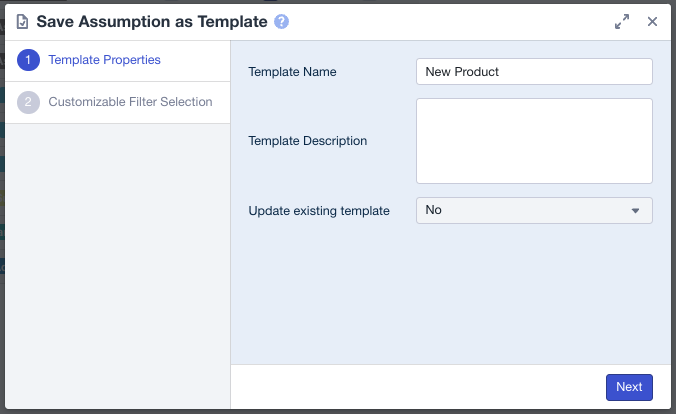Select the Template Properties step
676x414 pixels.
(104, 60)
